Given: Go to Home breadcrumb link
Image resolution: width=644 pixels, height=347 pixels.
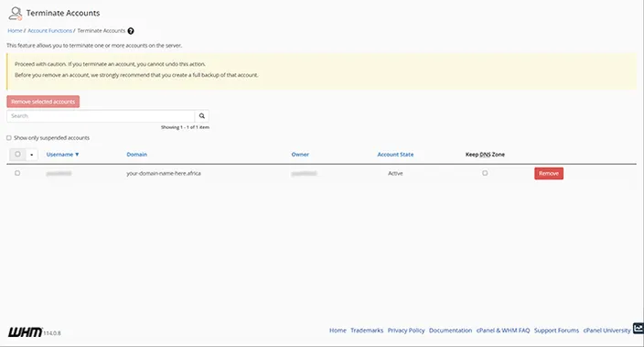Looking at the screenshot, I should pos(15,31).
